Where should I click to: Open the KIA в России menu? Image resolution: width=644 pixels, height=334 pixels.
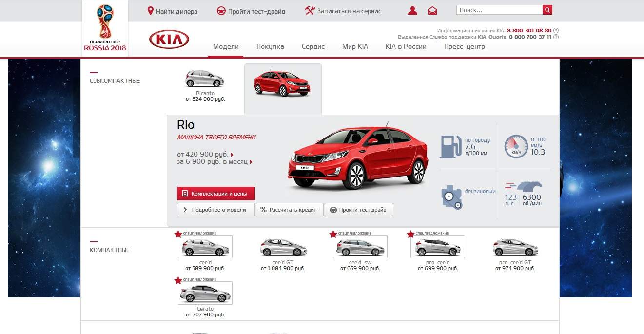406,47
